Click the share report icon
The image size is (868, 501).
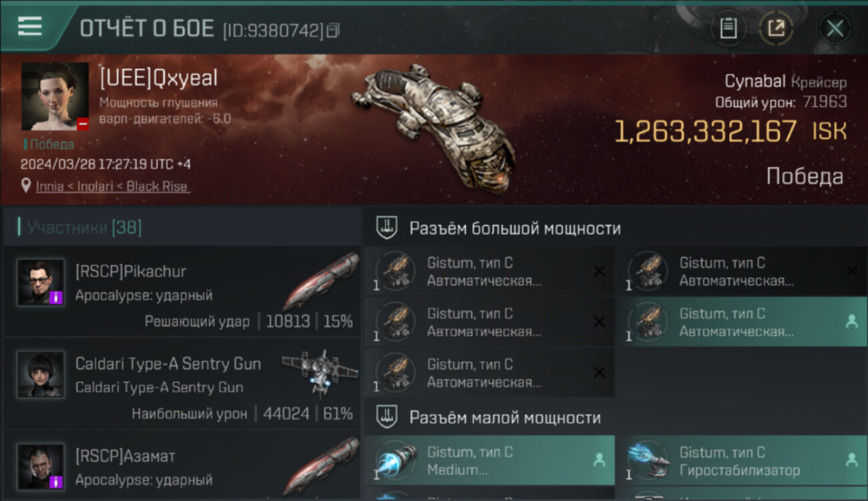[776, 28]
